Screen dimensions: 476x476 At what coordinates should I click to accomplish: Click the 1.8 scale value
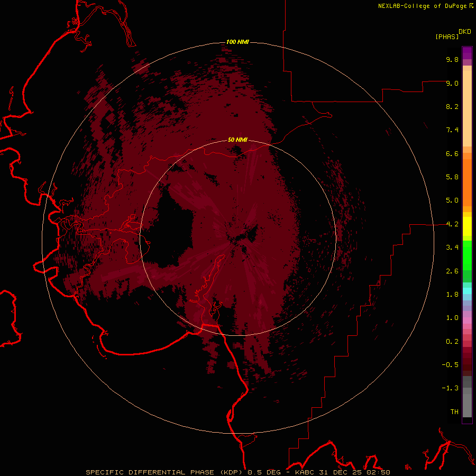point(452,295)
